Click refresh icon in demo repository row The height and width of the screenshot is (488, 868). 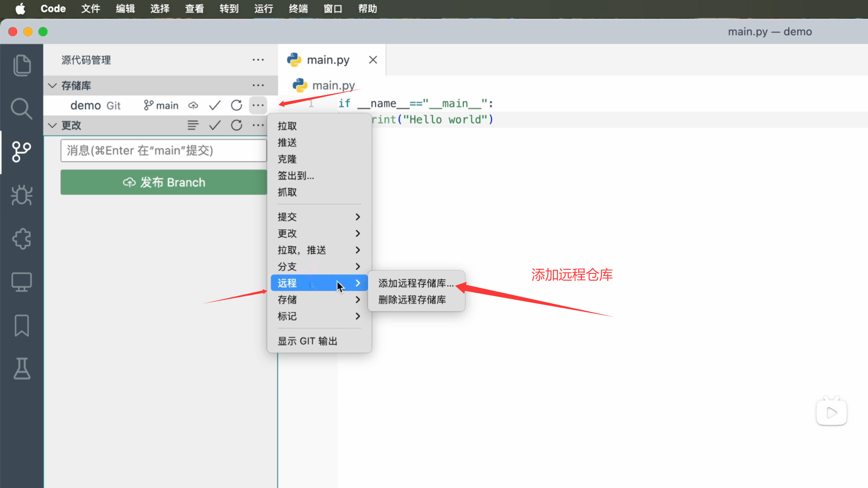[x=236, y=105]
